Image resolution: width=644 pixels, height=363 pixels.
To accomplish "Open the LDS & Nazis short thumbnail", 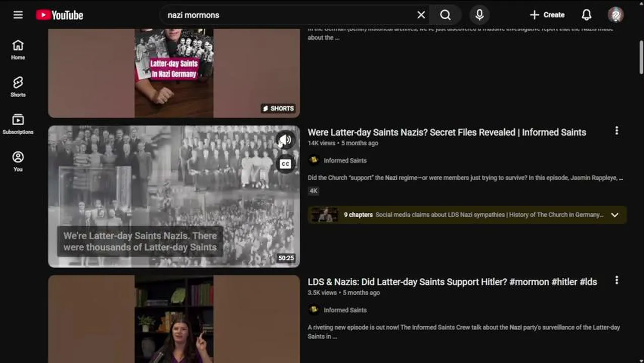I will (x=174, y=319).
